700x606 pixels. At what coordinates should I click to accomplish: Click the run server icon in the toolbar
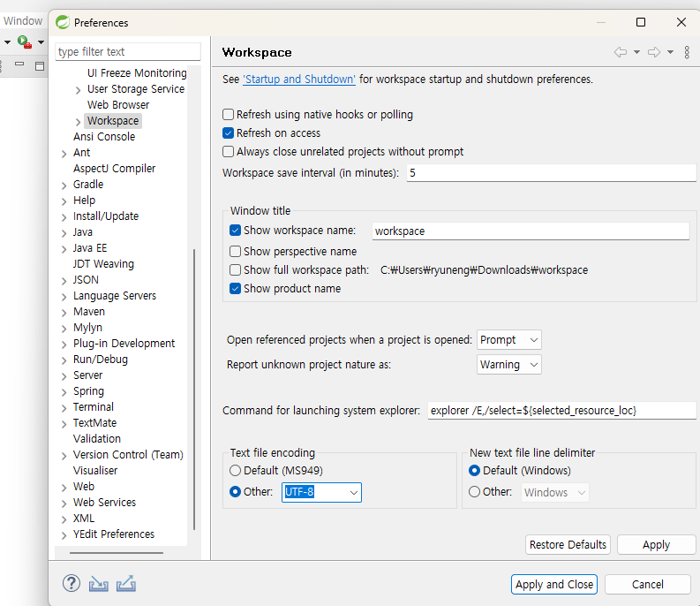click(24, 42)
